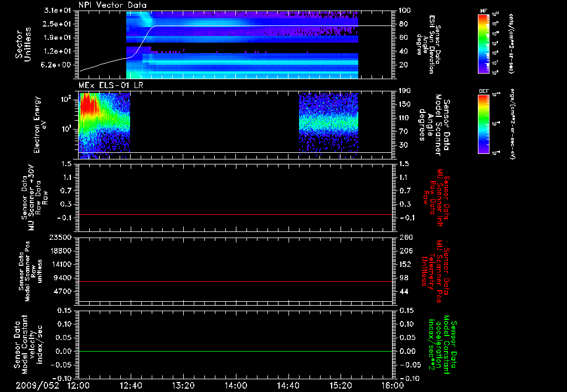The image size is (567, 392).
Task: Click the green line in velocity panel
Action: (x=235, y=351)
